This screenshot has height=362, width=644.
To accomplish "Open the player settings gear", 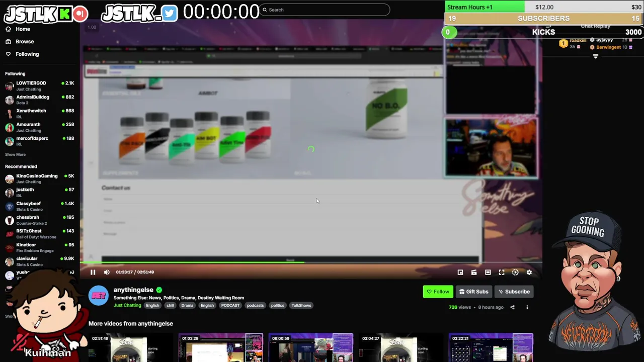I will click(529, 272).
